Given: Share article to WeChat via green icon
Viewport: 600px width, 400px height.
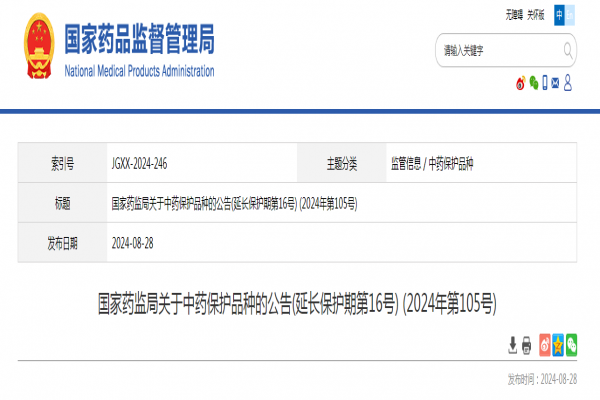Looking at the screenshot, I should click(571, 345).
